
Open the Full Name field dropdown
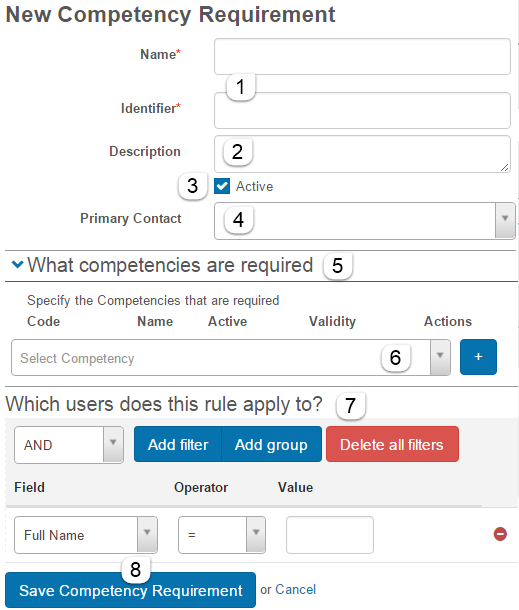(86, 535)
